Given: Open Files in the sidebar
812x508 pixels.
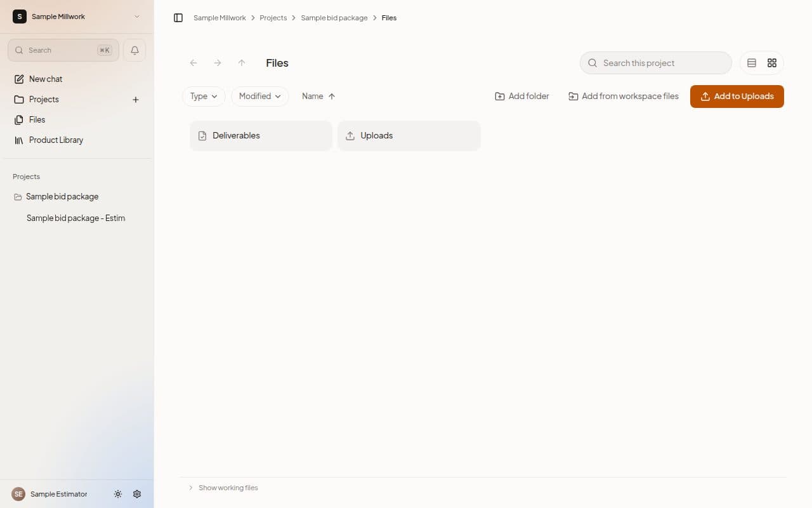Looking at the screenshot, I should [37, 120].
